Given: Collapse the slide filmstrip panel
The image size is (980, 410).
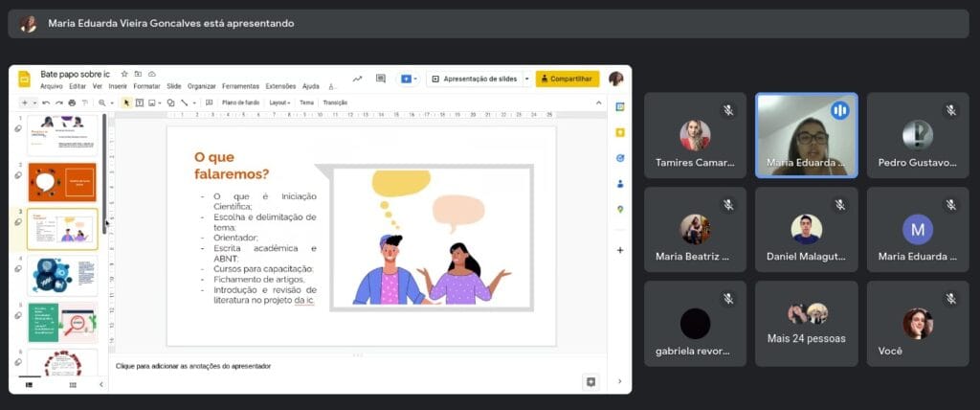Looking at the screenshot, I should (101, 384).
